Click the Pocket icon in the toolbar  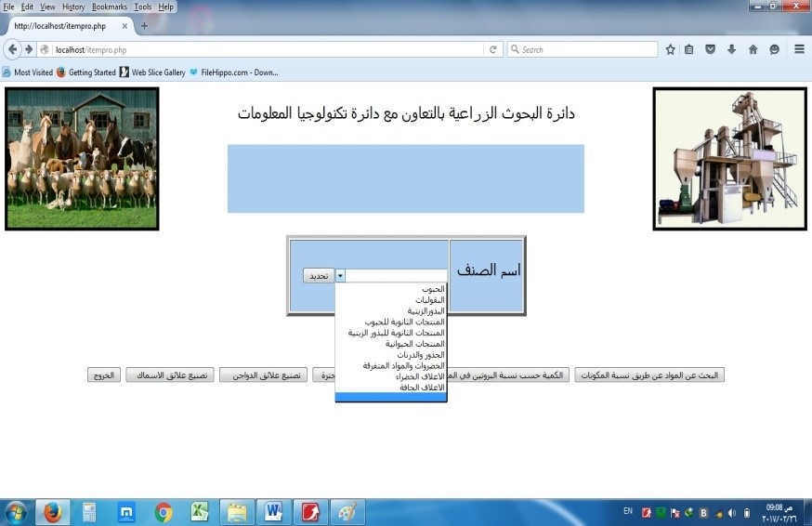(711, 49)
